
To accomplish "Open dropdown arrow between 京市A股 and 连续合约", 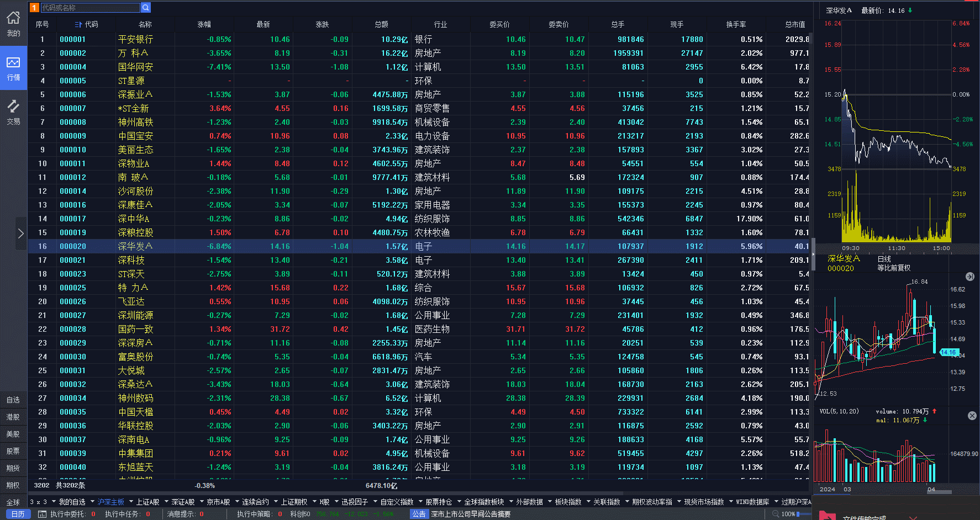I will pyautogui.click(x=236, y=502).
